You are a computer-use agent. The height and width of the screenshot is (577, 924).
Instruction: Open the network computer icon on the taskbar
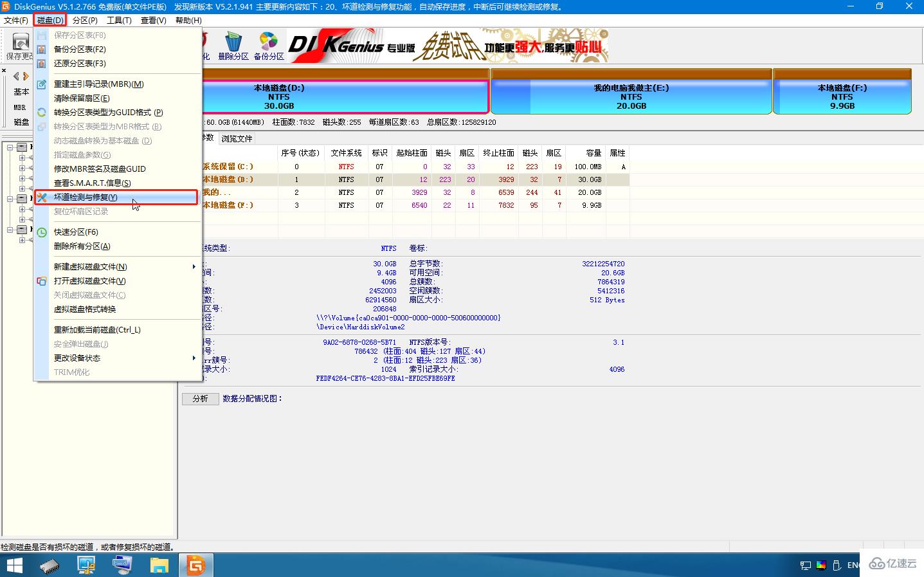pos(86,565)
